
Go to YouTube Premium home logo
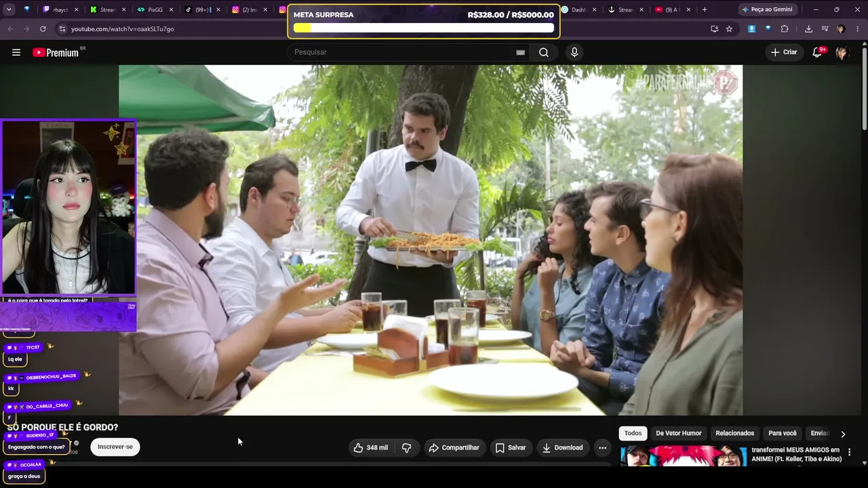point(56,52)
